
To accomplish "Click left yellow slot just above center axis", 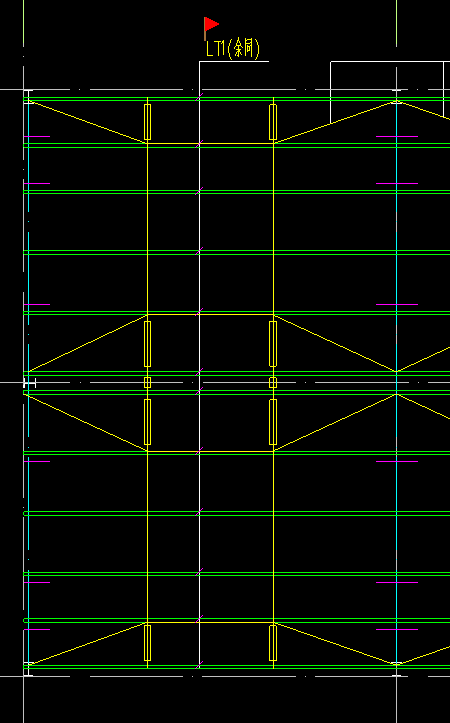I will 148,344.
